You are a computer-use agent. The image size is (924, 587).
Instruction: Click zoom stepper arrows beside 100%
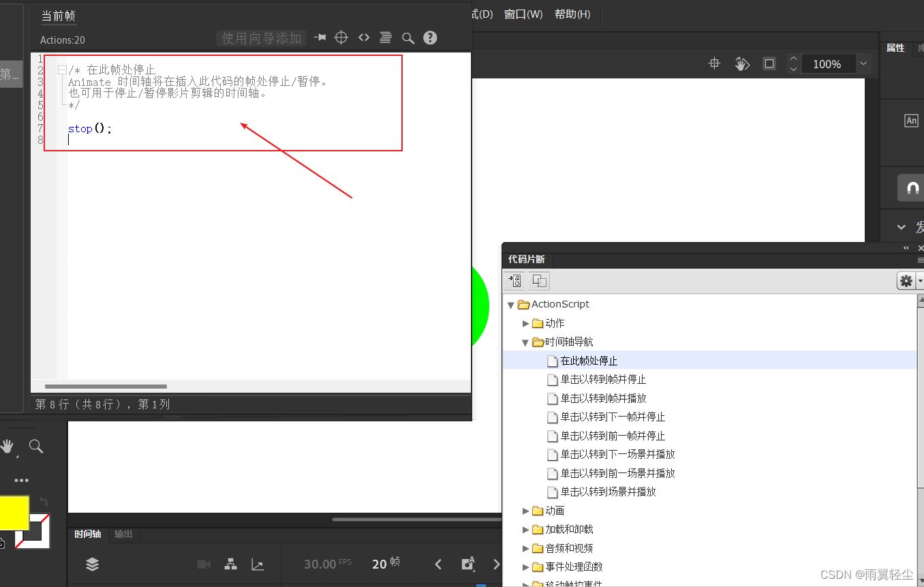tap(793, 63)
